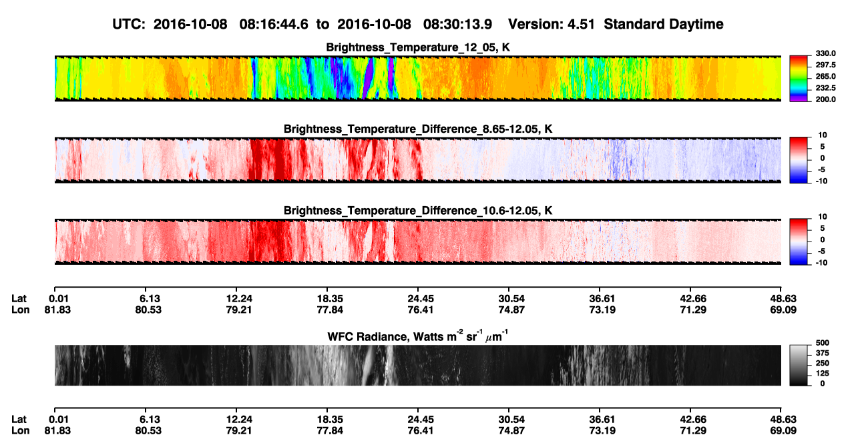This screenshot has height=445, width=868.
Task: Click latitude 18.35 on axis above WFC panel
Action: pos(330,298)
